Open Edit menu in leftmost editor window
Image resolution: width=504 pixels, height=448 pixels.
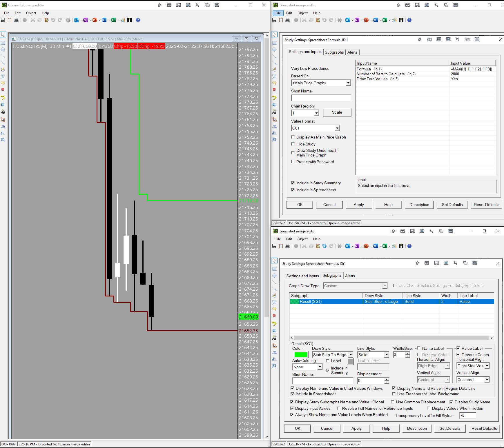pyautogui.click(x=18, y=13)
